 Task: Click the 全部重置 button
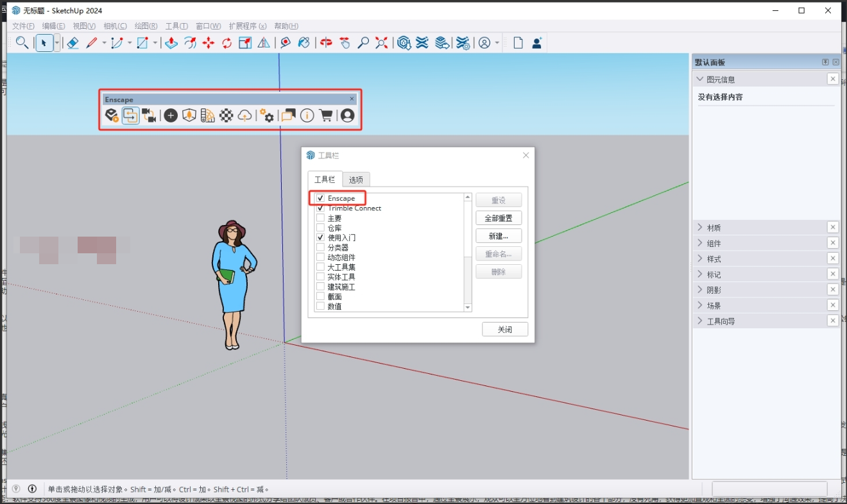click(499, 218)
